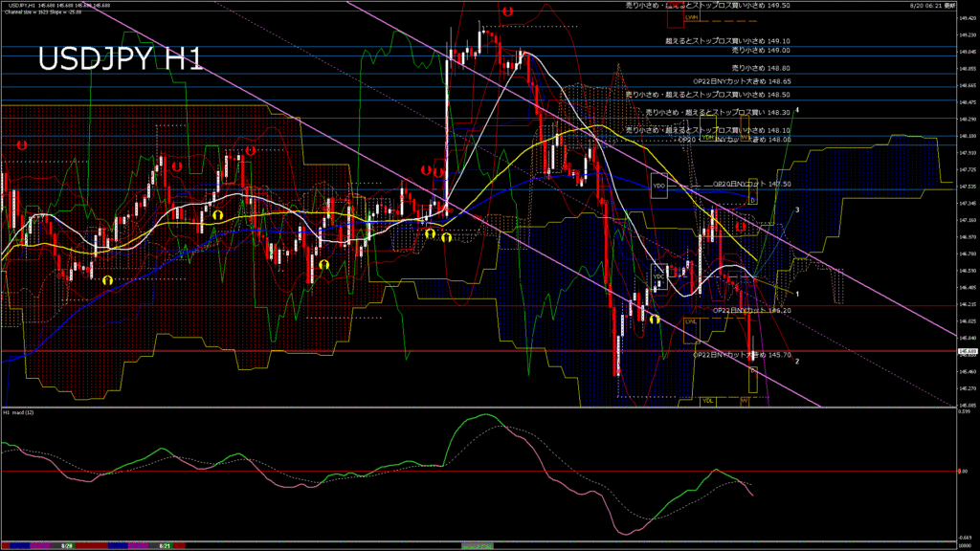The image size is (980, 551).
Task: Click the 8/21 date marker on timeline
Action: (164, 545)
